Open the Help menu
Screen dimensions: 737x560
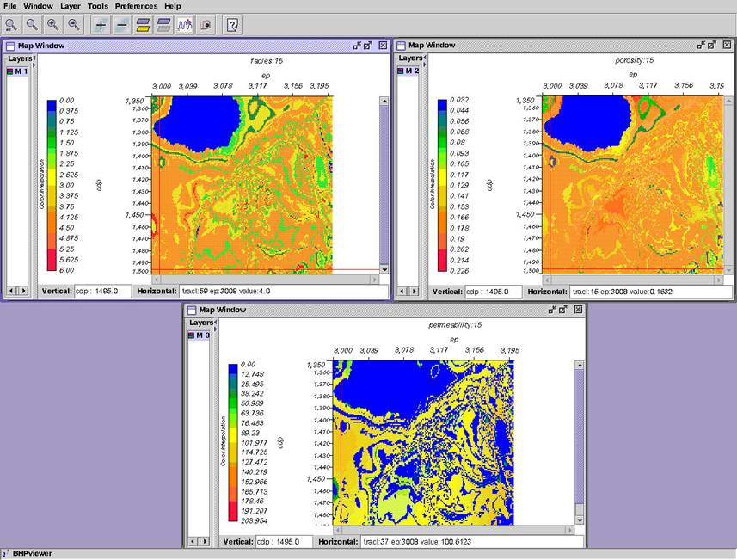click(173, 6)
